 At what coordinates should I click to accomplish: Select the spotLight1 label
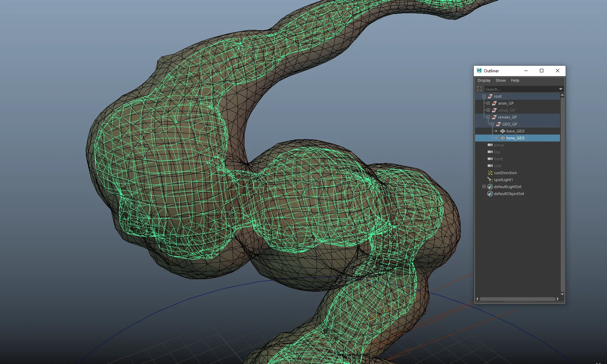(x=503, y=180)
